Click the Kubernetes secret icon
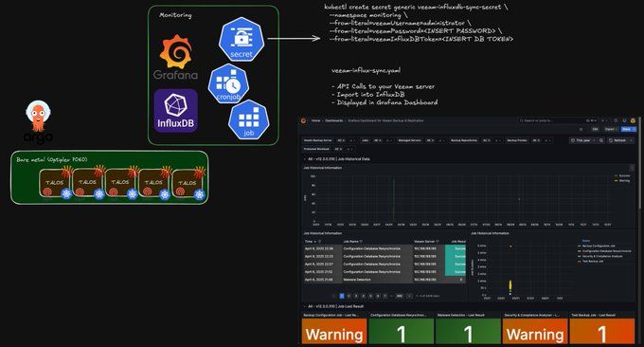Viewport: 644px width, 347px height. pos(241,40)
